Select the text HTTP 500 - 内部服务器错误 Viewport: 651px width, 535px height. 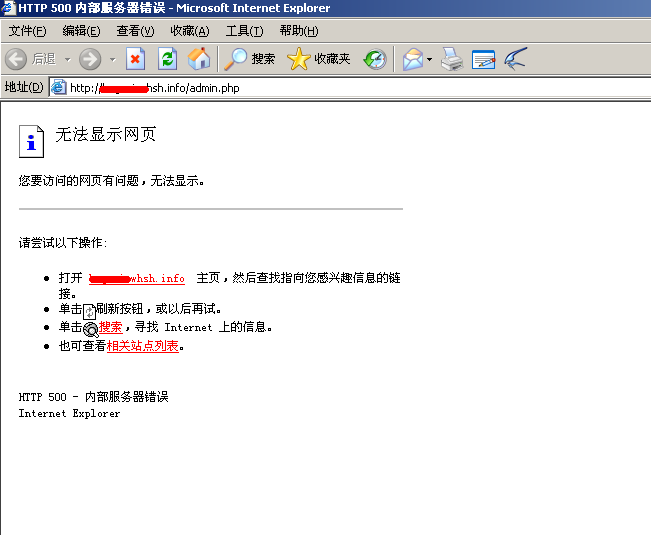[93, 397]
